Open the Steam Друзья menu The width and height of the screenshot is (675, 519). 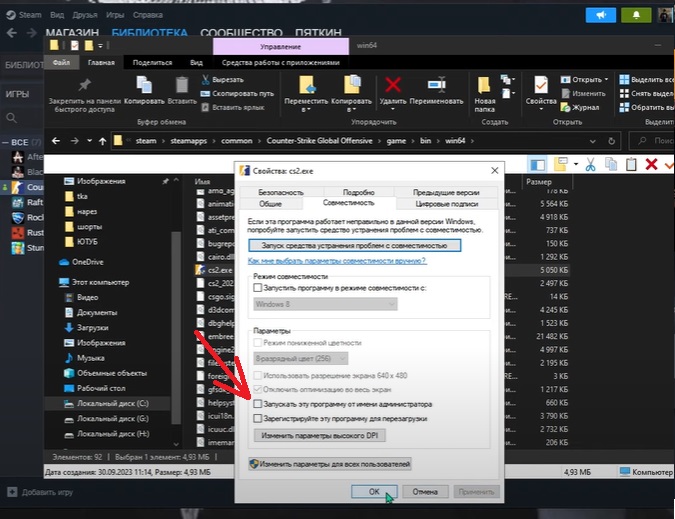tap(85, 15)
